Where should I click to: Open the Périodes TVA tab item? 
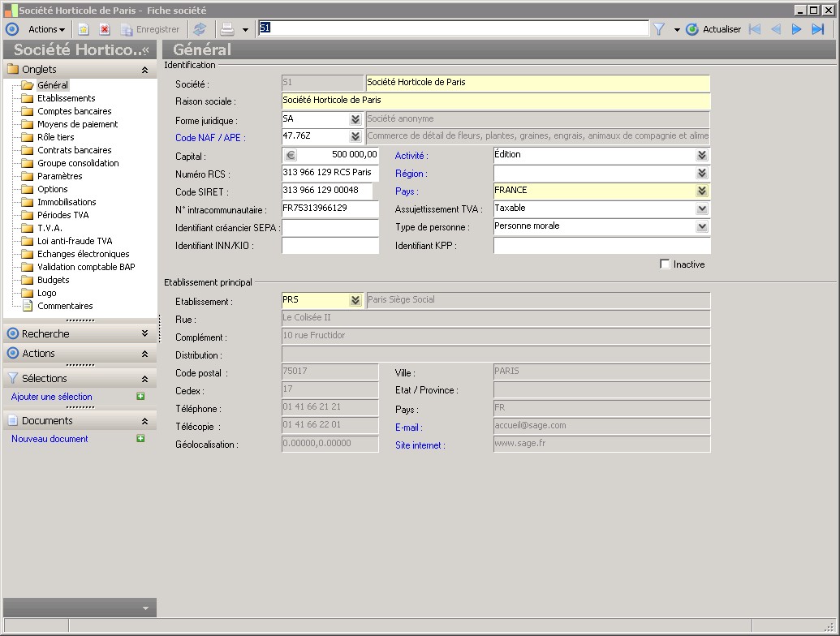tap(62, 215)
